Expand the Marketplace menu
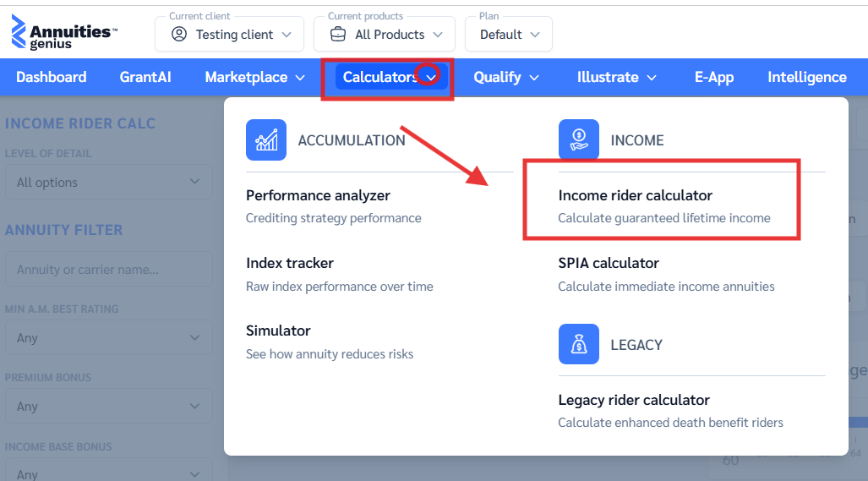 point(255,77)
